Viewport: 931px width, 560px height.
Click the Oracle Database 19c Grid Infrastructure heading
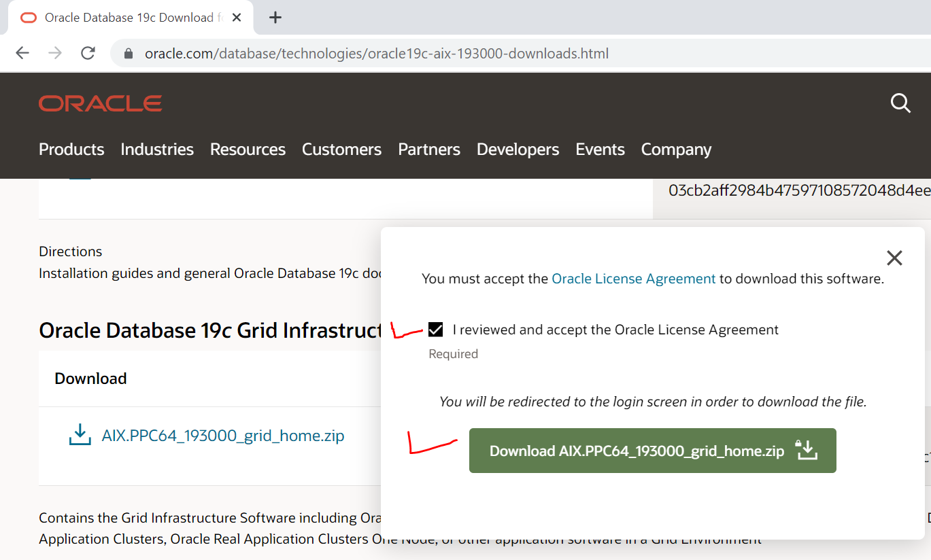coord(210,330)
